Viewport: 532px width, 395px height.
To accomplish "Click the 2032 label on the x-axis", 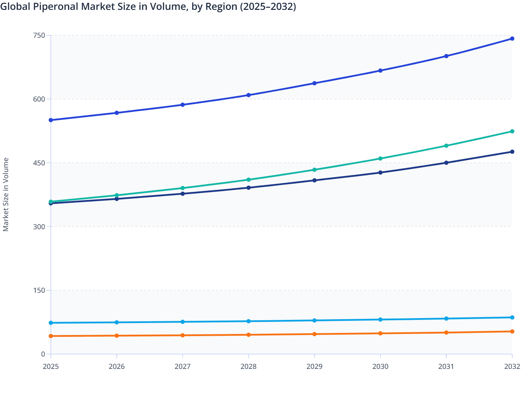I will click(512, 367).
